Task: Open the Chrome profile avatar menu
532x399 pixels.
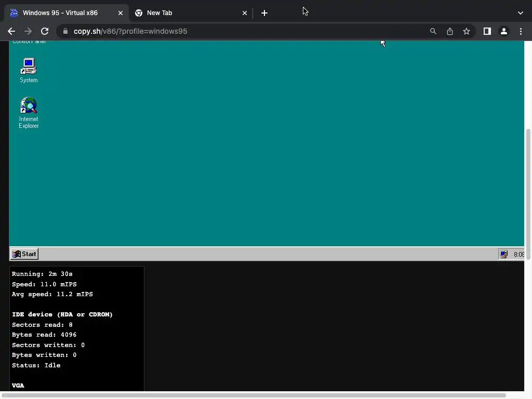Action: [503, 31]
